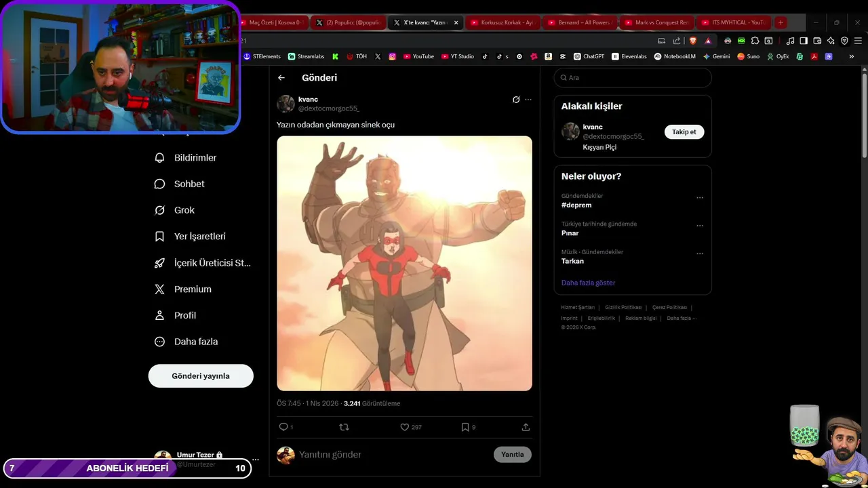Open the TÖH bookmark

click(357, 56)
